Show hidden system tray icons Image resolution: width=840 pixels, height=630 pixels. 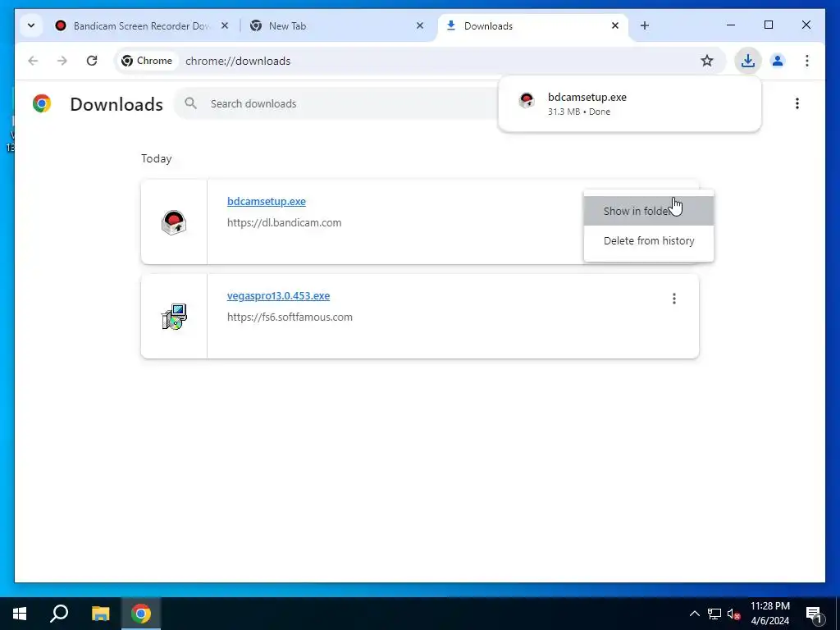pyautogui.click(x=694, y=614)
